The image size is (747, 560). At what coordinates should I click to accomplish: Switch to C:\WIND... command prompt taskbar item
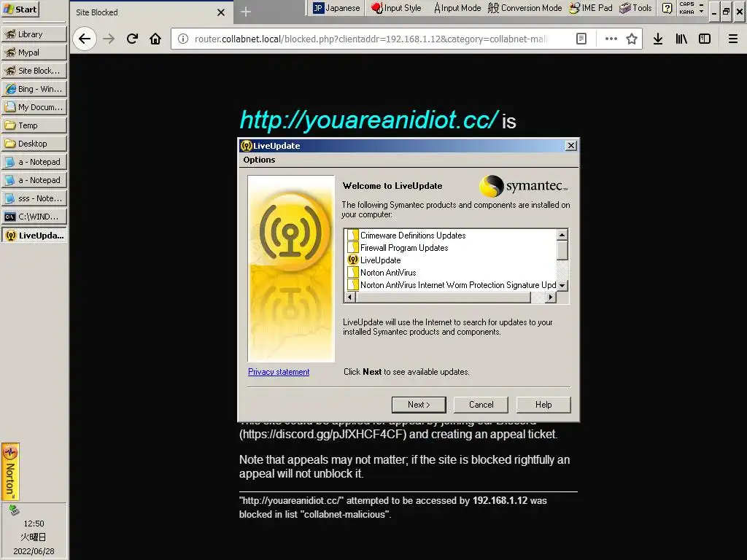click(34, 217)
